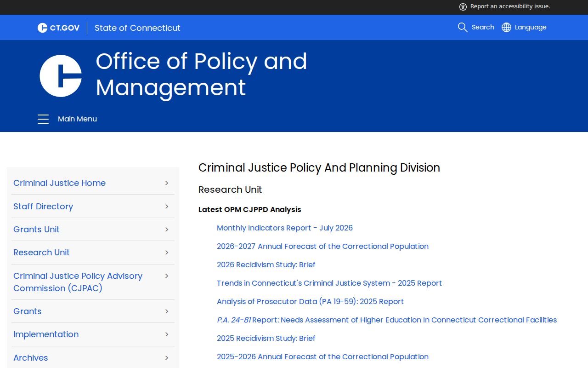
Task: Open 'Report an accessibility issue' link
Action: pyautogui.click(x=510, y=6)
